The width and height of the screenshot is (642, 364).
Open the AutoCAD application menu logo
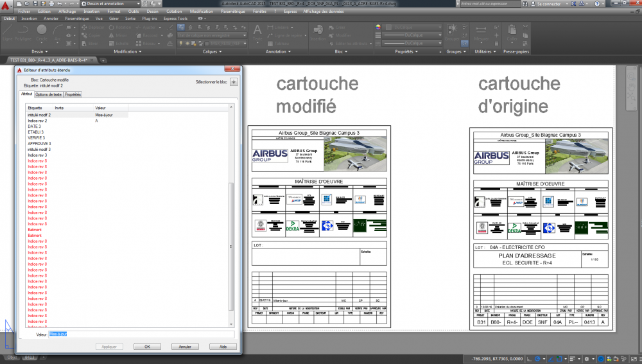pos(5,6)
